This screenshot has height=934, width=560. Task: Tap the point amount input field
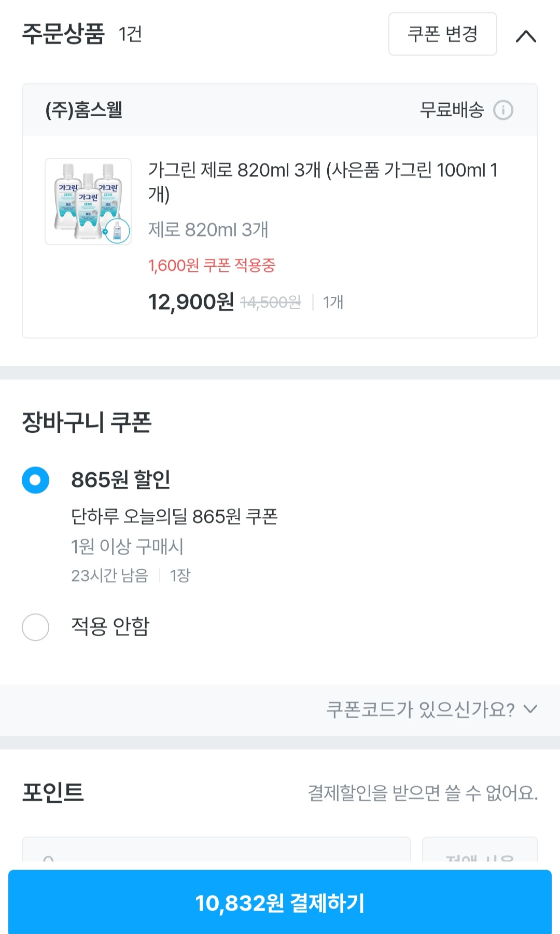[216, 851]
